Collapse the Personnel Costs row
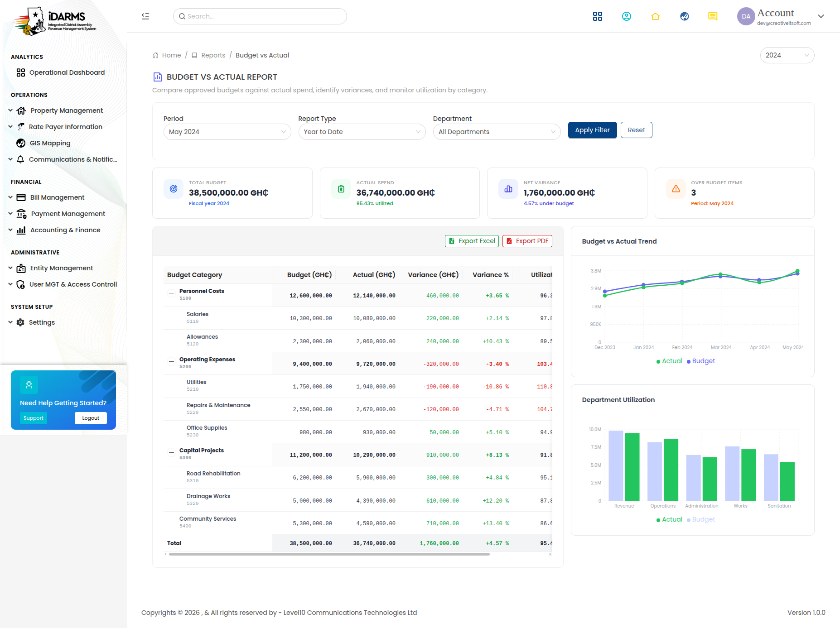This screenshot has width=840, height=628. point(171,293)
